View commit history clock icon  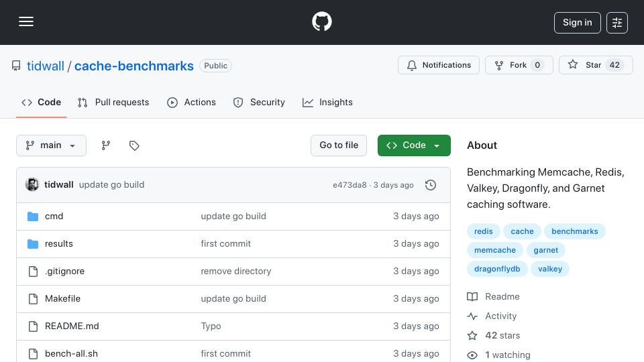pyautogui.click(x=431, y=185)
